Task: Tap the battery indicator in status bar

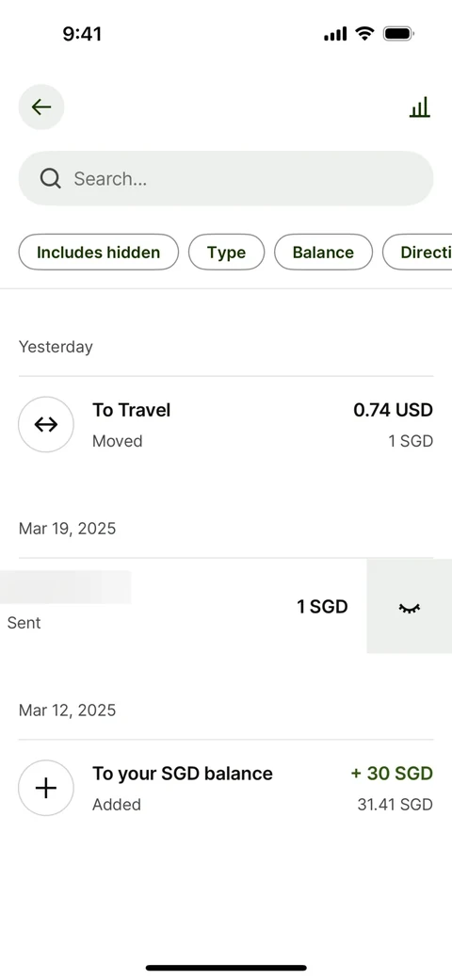Action: [399, 33]
